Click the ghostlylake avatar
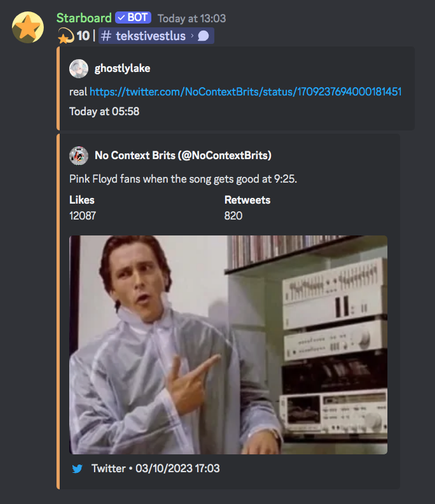Viewport: 435px width, 504px height. click(79, 69)
